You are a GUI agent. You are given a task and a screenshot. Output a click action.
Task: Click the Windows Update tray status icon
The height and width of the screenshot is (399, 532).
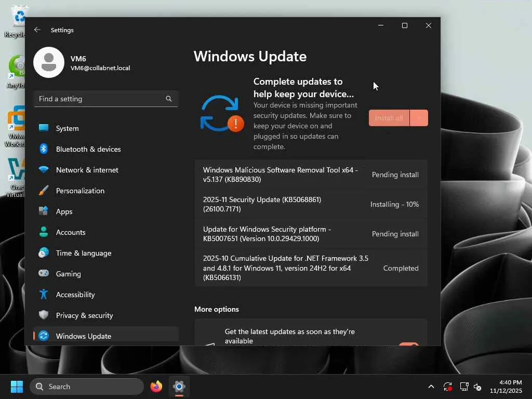coord(447,387)
